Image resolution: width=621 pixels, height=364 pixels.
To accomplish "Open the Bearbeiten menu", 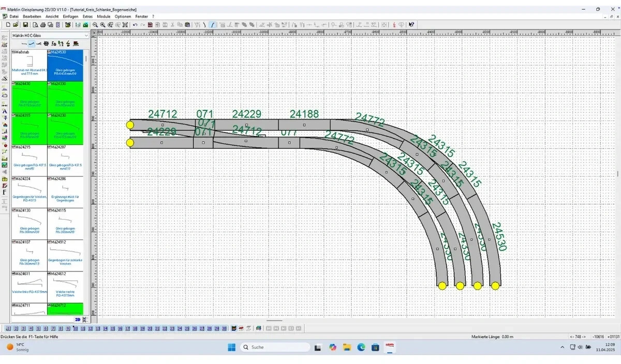I will (32, 17).
